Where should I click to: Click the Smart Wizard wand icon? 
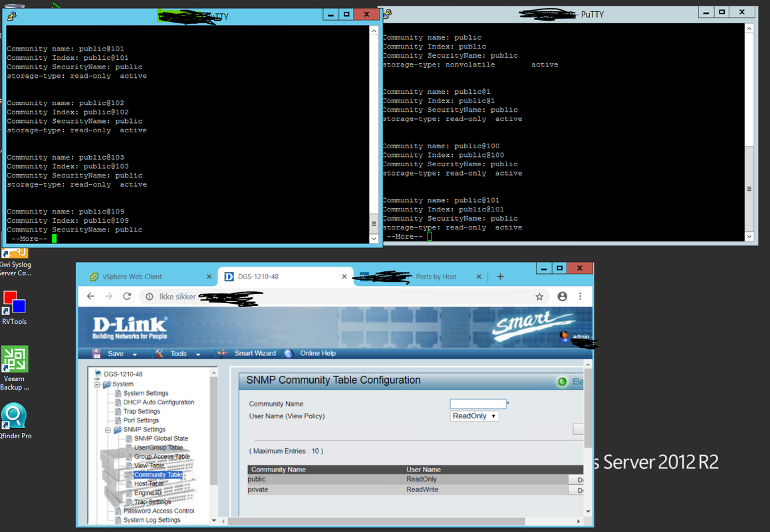coord(223,353)
